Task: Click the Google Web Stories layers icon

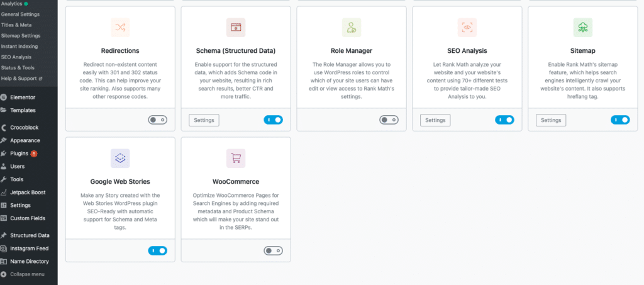Action: click(120, 158)
